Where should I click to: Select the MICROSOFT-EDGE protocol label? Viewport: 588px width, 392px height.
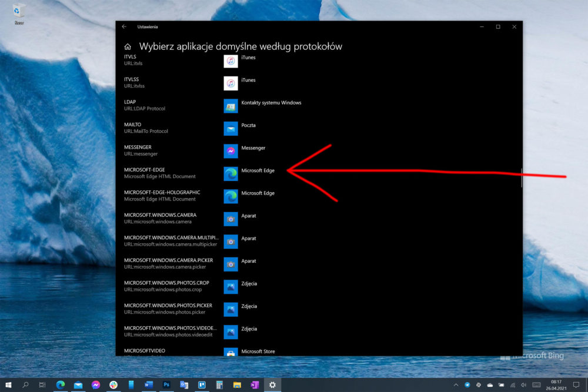tap(145, 170)
